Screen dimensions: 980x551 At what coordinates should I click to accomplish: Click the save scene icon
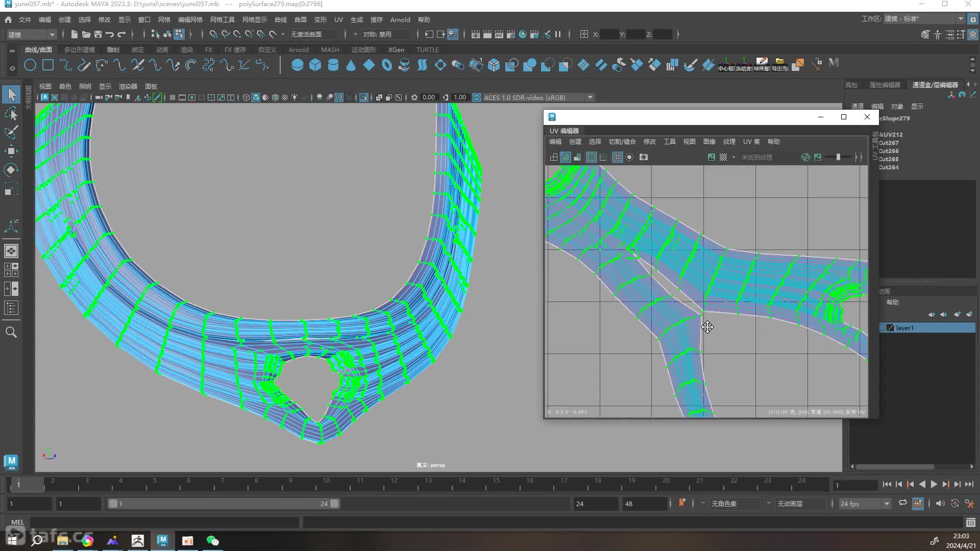pyautogui.click(x=98, y=34)
